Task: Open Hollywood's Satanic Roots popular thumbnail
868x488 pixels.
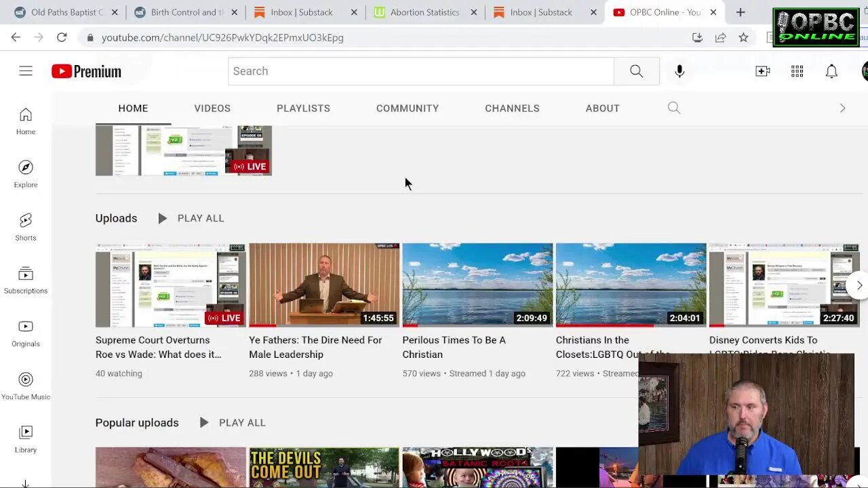Action: pyautogui.click(x=477, y=467)
